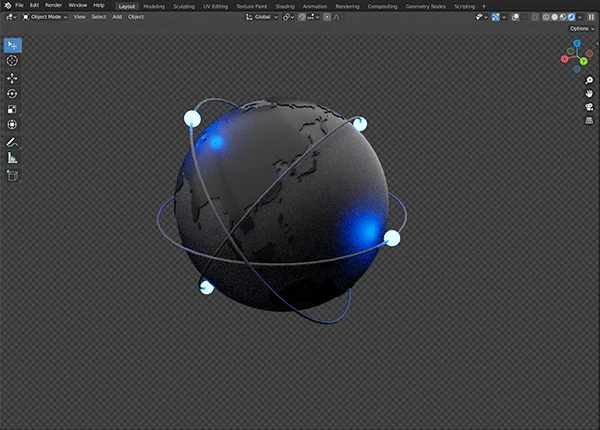Open Global transform orientation dropdown
600x430 pixels.
(262, 17)
